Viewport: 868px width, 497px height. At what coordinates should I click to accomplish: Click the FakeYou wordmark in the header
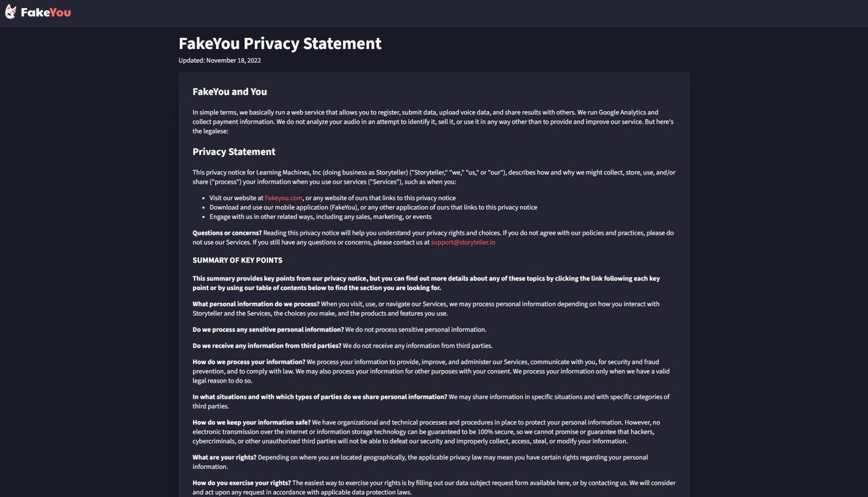(46, 13)
